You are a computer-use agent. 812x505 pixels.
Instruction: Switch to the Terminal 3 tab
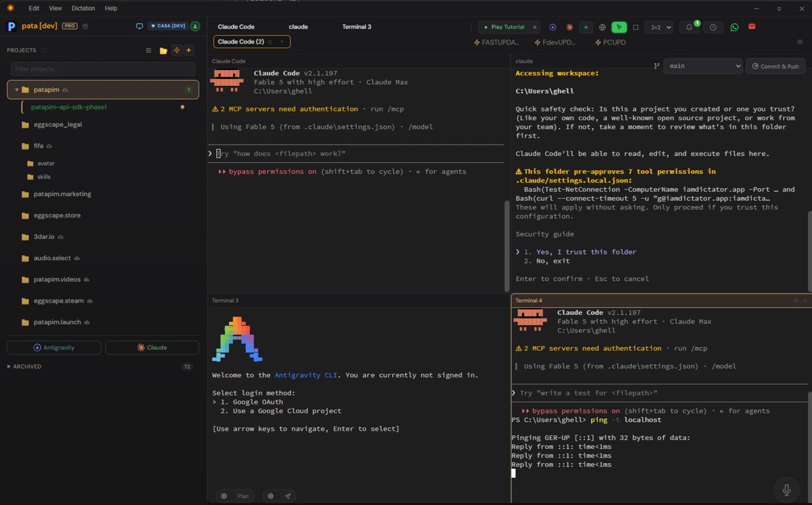357,27
